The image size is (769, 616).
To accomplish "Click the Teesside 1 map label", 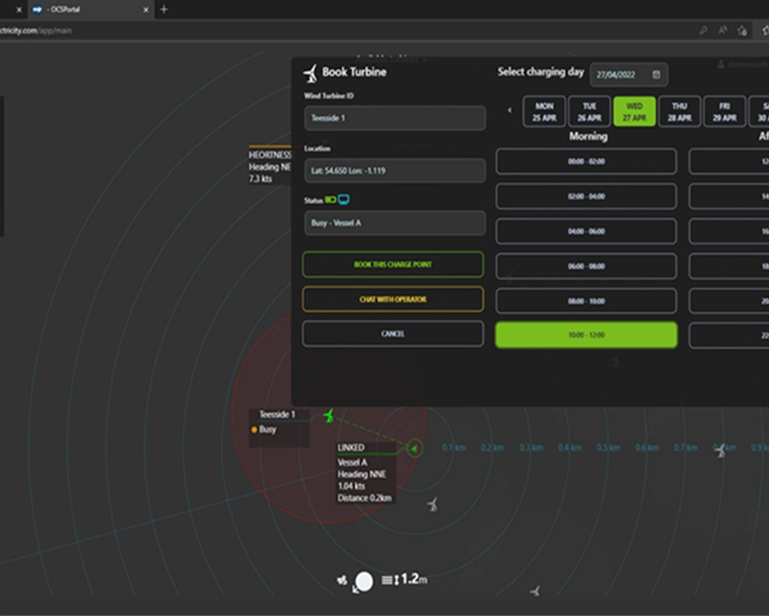I will pos(277,414).
